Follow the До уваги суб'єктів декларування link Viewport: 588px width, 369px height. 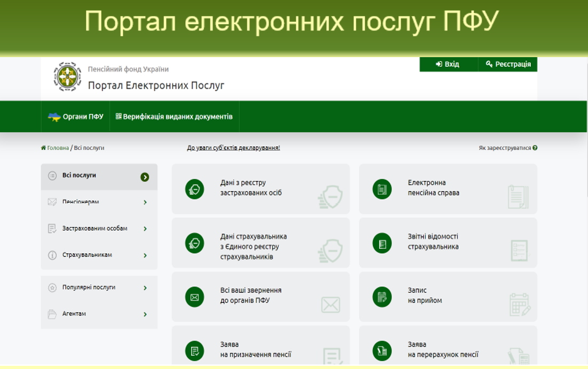tap(233, 148)
